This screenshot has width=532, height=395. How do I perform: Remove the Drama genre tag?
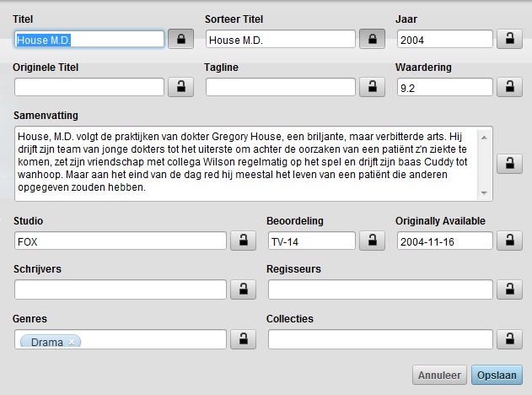(73, 342)
